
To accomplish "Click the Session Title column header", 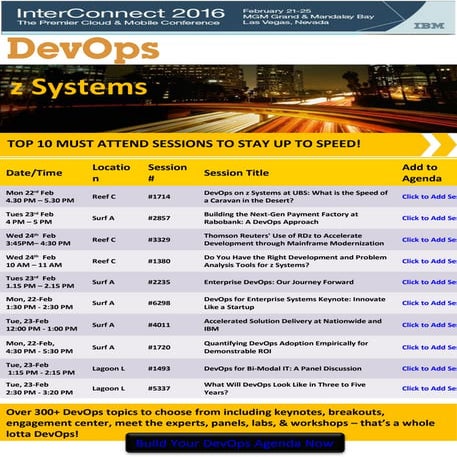I will [x=236, y=173].
